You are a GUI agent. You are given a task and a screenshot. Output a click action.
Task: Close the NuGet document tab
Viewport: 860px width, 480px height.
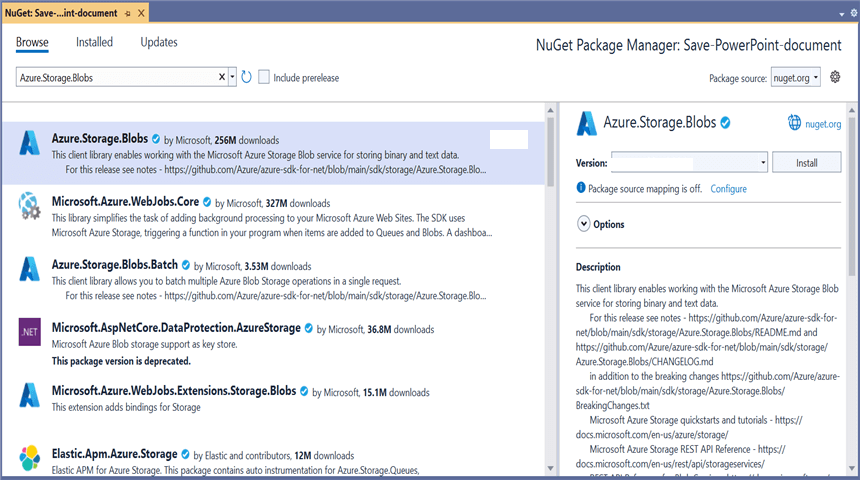[141, 13]
